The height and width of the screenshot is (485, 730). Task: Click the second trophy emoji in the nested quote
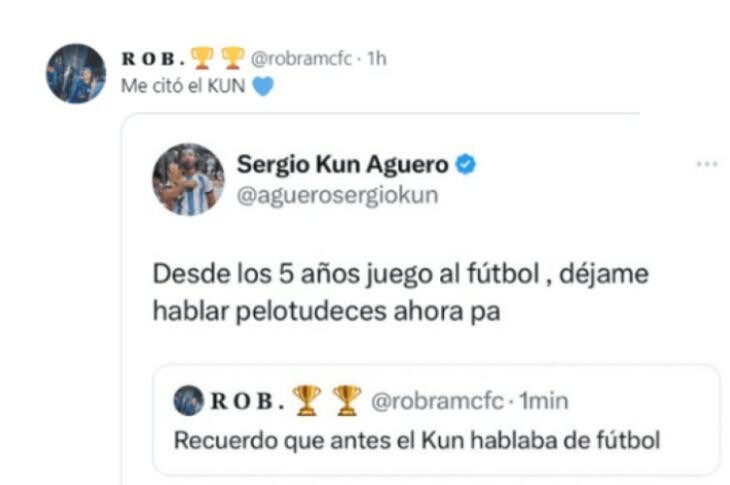pyautogui.click(x=347, y=400)
